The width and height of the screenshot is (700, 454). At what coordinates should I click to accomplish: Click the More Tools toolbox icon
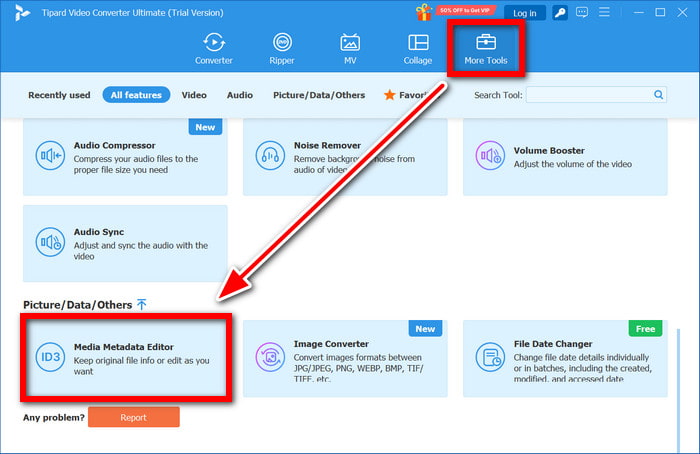point(485,43)
